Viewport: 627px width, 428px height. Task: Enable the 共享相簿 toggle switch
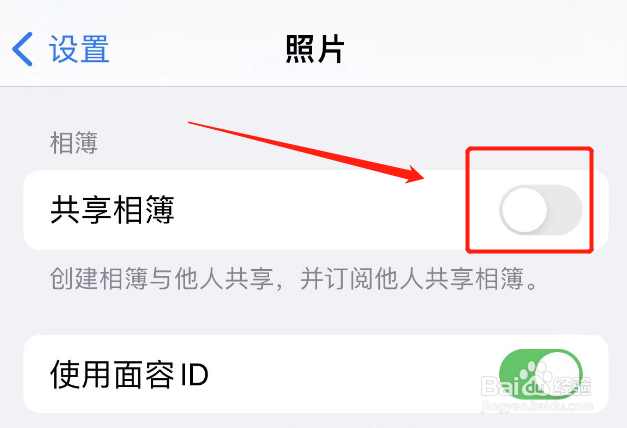point(541,210)
